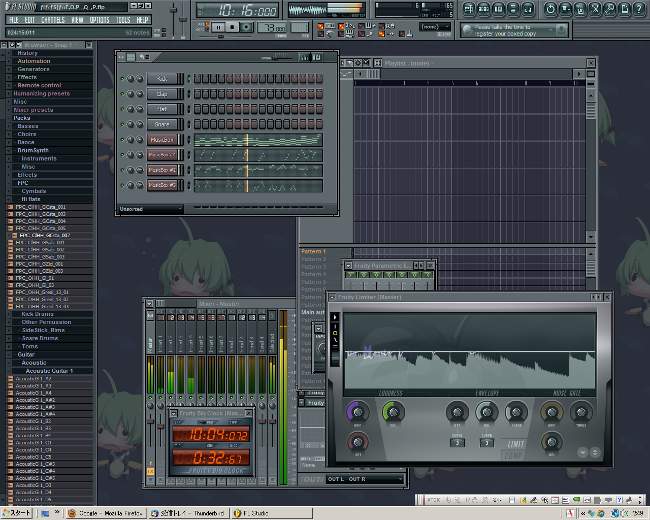Expand the Humanizing presets browser folder
650x520 pixels.
pyautogui.click(x=41, y=93)
